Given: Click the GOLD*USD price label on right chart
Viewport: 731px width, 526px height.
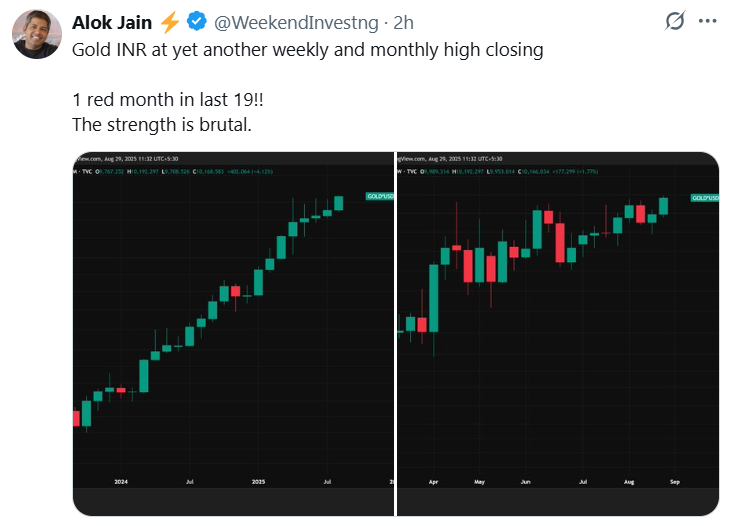Looking at the screenshot, I should pos(705,198).
